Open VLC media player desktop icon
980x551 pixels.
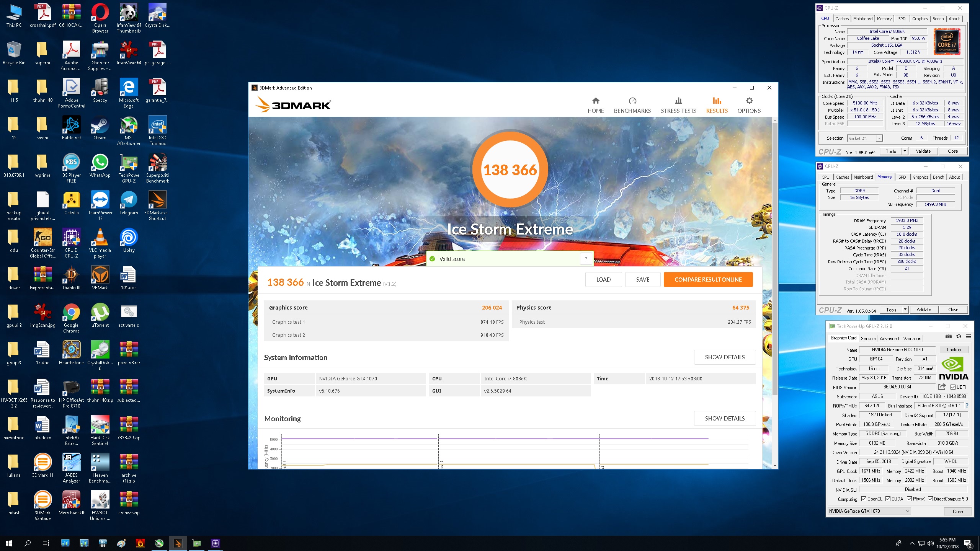pyautogui.click(x=100, y=244)
